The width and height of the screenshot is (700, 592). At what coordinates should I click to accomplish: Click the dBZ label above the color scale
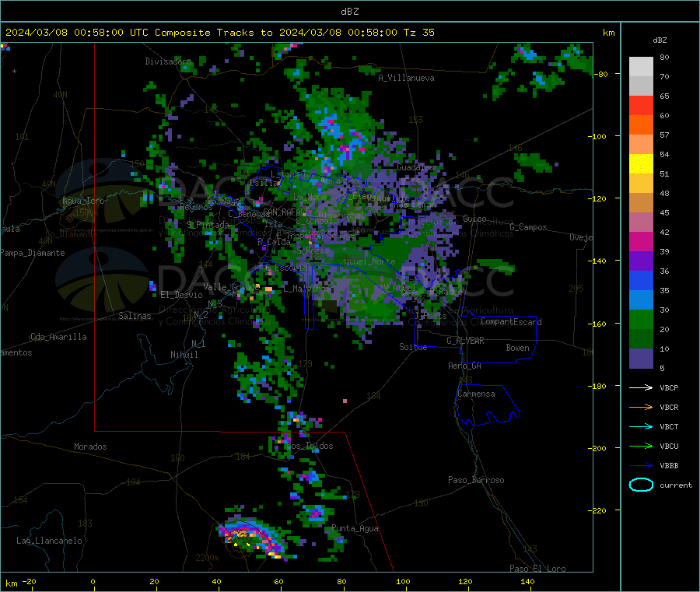tap(660, 40)
